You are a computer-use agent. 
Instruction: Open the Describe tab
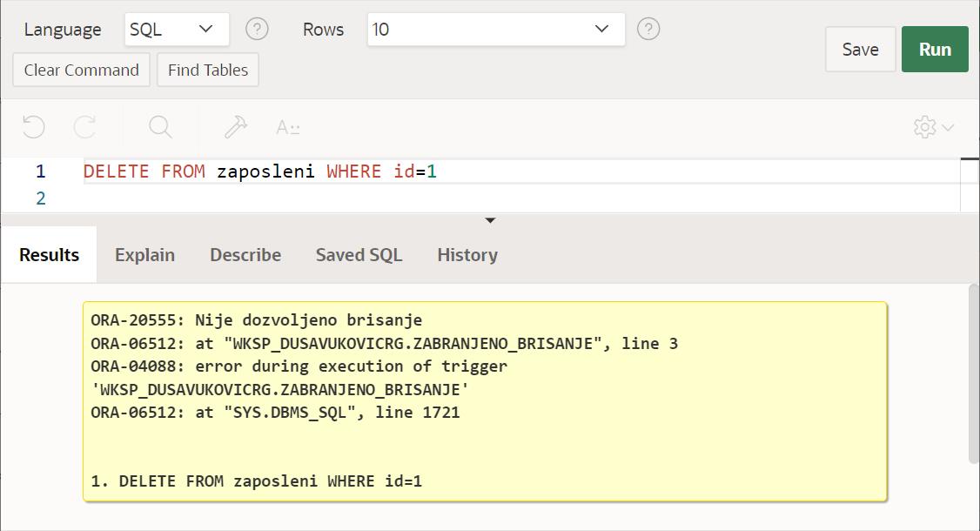245,255
